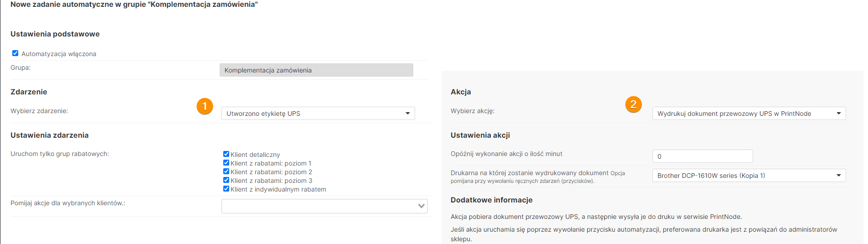Toggle Klient z rabatami: poziom 3

[x=226, y=180]
